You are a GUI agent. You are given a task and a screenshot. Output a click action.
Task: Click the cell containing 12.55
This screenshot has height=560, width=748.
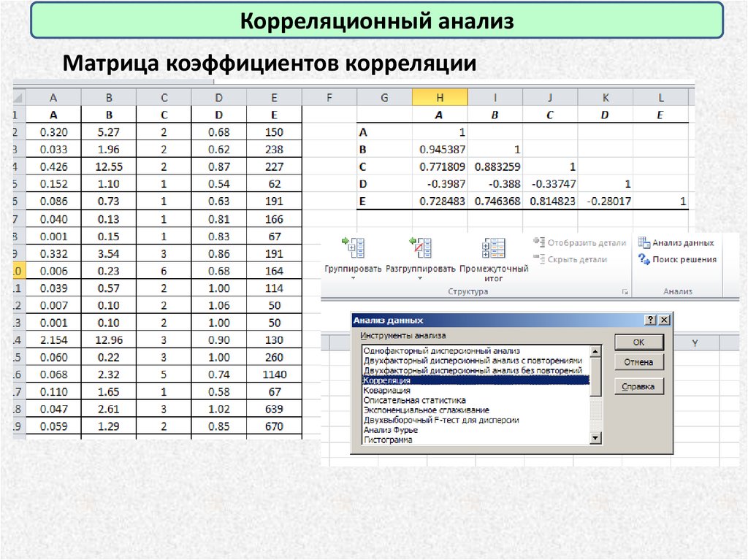(x=109, y=166)
